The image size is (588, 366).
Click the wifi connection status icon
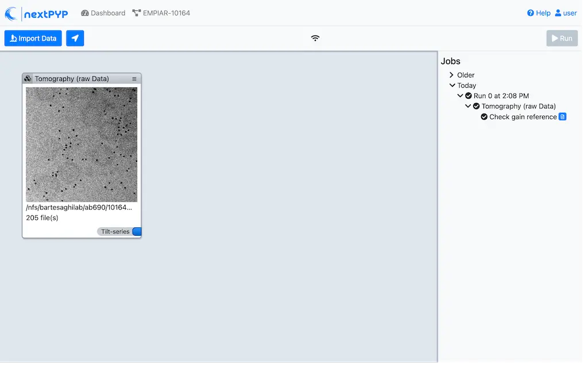pyautogui.click(x=315, y=38)
